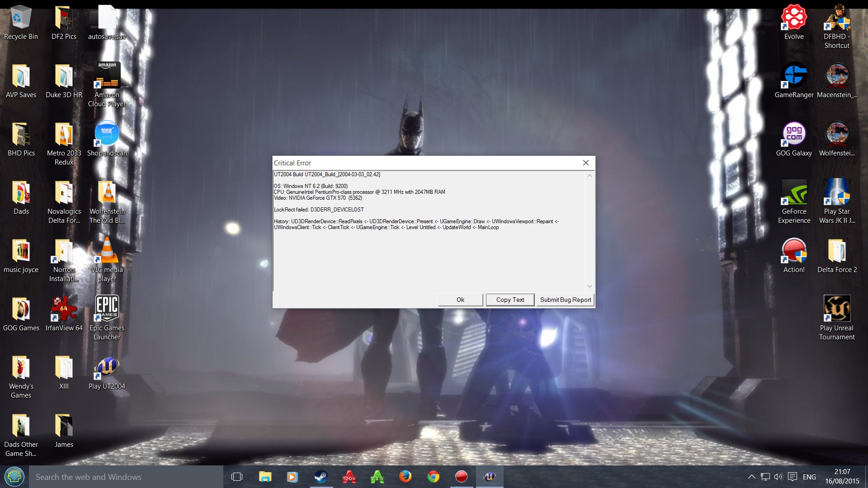
Task: Open the clock showing 21:07
Action: 842,477
